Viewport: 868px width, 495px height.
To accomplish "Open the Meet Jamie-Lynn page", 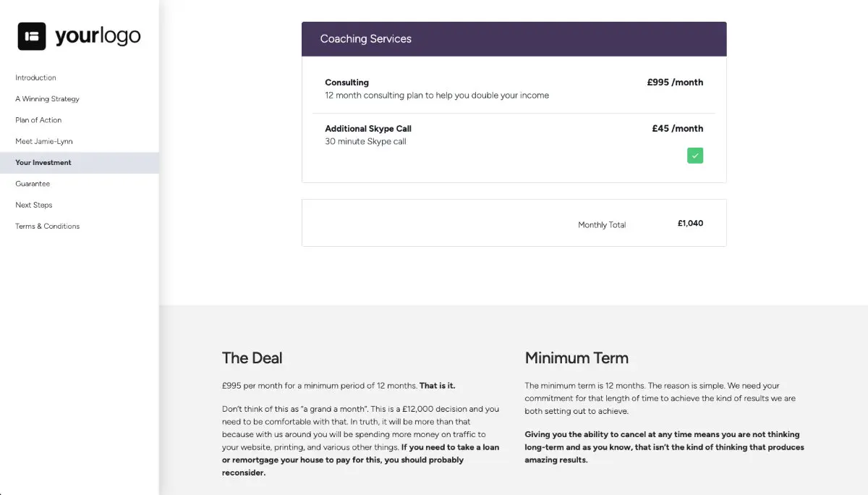I will tap(43, 140).
